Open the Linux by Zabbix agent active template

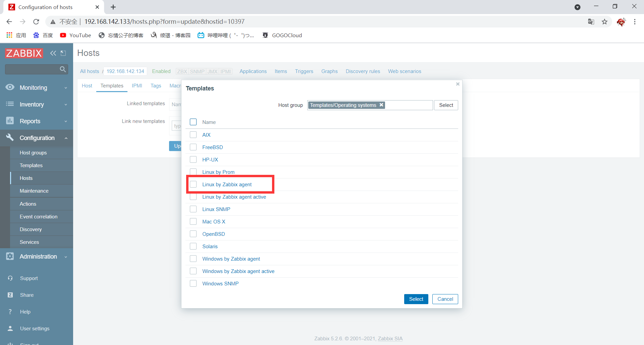click(234, 197)
